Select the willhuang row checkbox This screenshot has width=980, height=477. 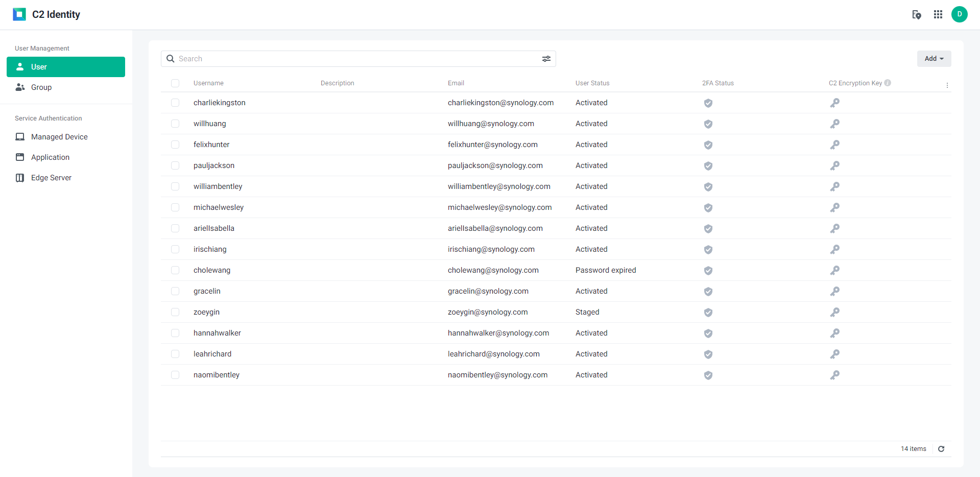[x=175, y=124]
